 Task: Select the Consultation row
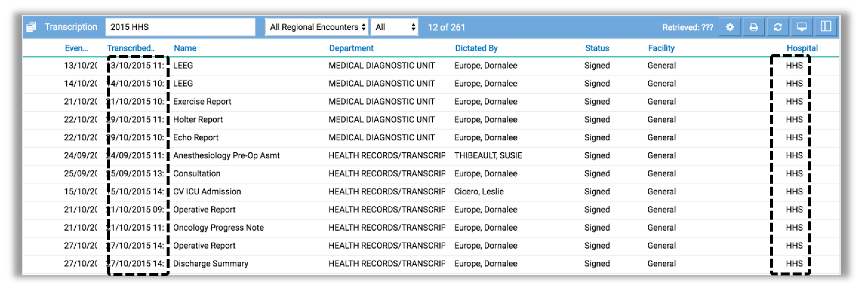click(431, 174)
